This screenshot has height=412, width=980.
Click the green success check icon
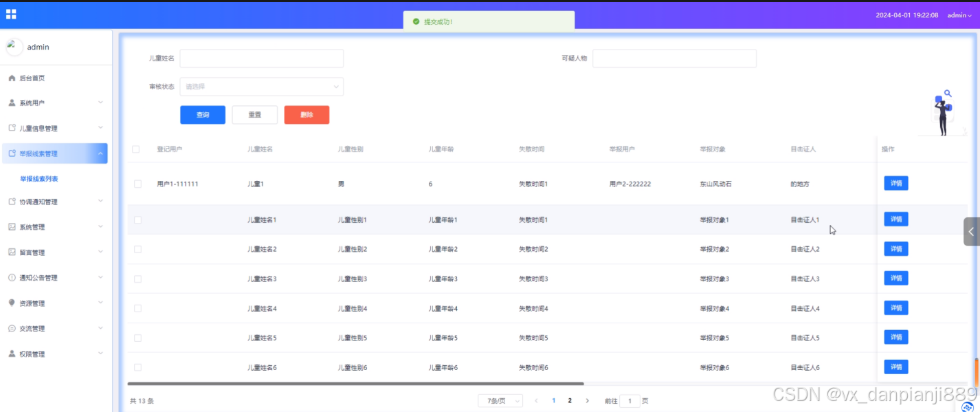point(416,22)
